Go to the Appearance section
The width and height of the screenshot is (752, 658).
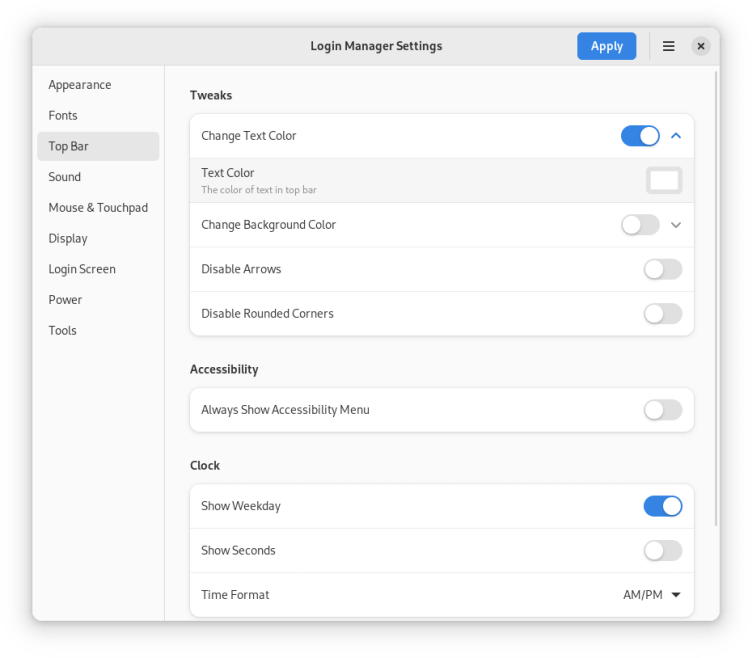click(x=80, y=85)
